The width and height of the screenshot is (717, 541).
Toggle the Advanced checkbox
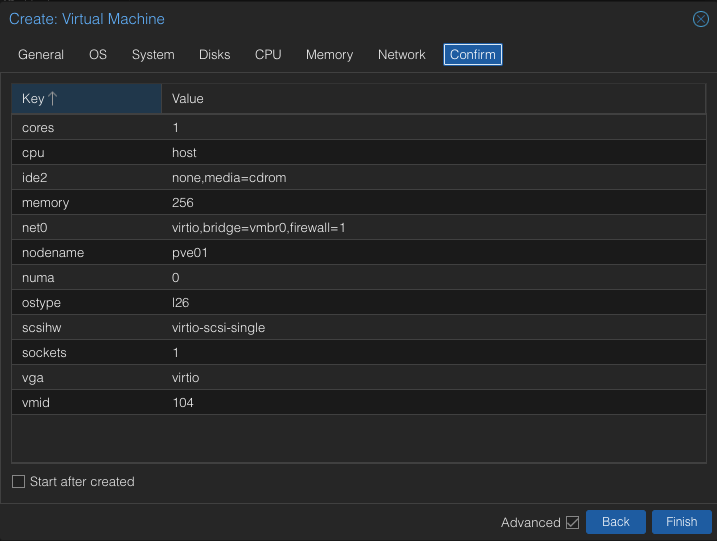pos(572,522)
